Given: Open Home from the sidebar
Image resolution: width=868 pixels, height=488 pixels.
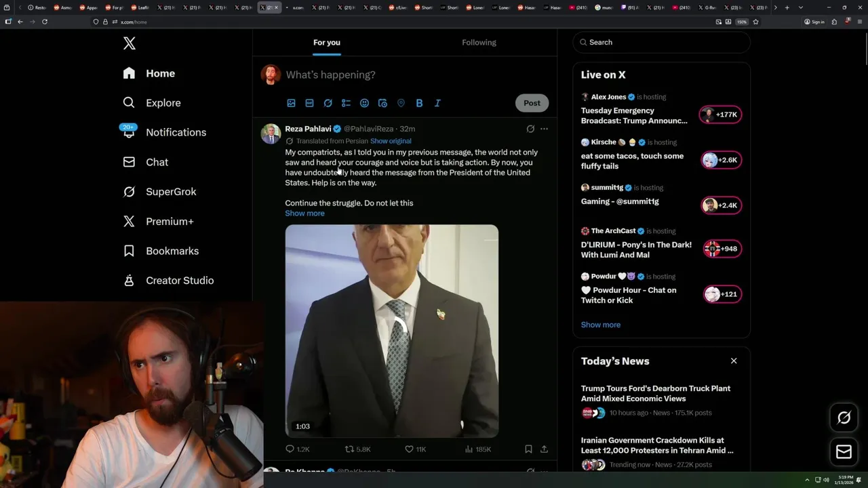Looking at the screenshot, I should coord(149,73).
